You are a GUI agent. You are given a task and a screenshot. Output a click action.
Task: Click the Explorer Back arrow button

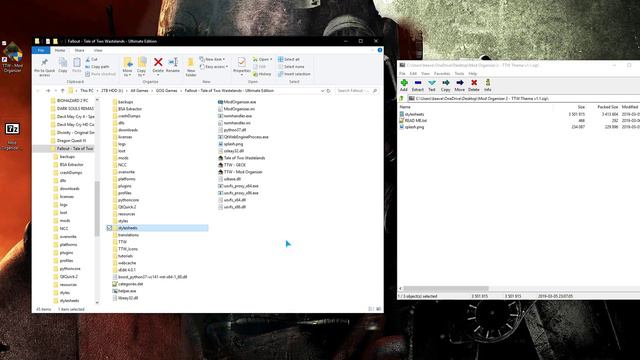[x=38, y=91]
